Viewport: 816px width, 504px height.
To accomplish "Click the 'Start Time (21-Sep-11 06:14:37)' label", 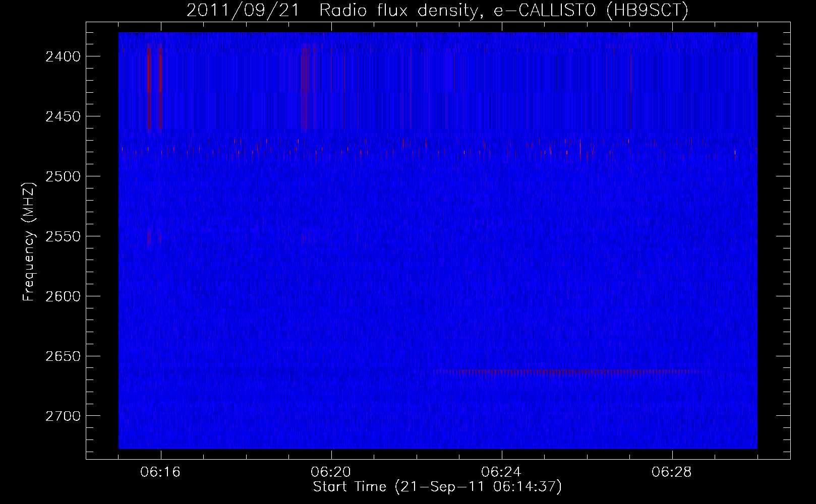I will point(437,487).
